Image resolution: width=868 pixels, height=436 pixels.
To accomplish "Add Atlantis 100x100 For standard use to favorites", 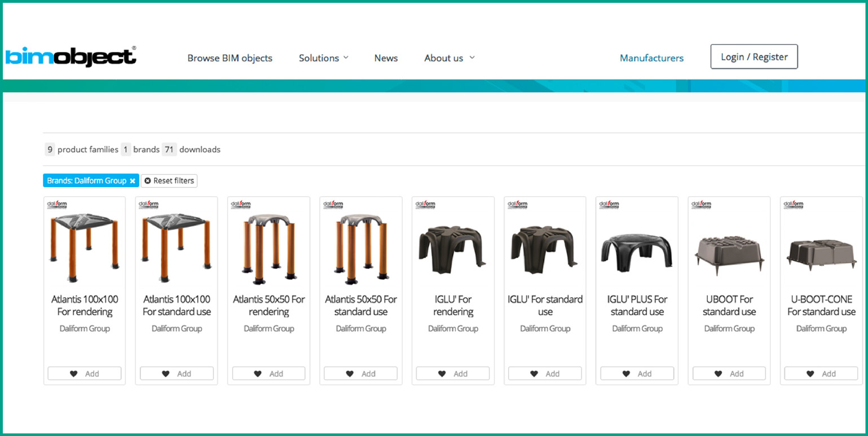I will coord(177,373).
